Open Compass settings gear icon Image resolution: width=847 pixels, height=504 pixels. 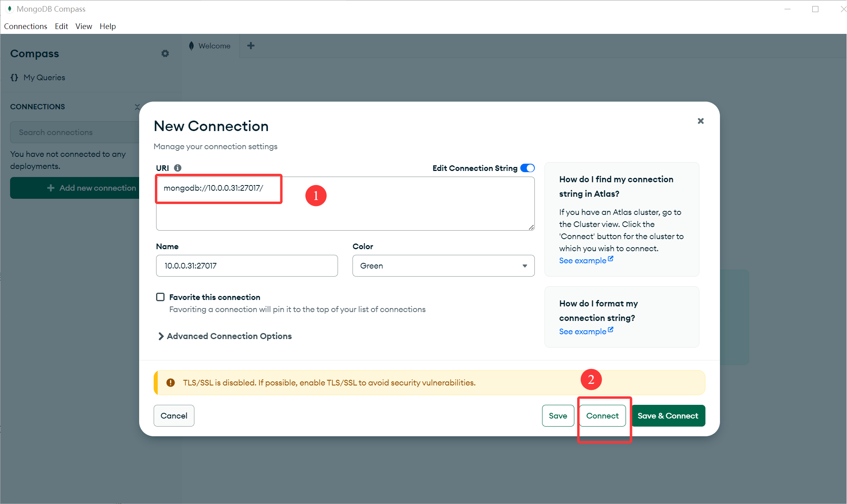(x=165, y=53)
